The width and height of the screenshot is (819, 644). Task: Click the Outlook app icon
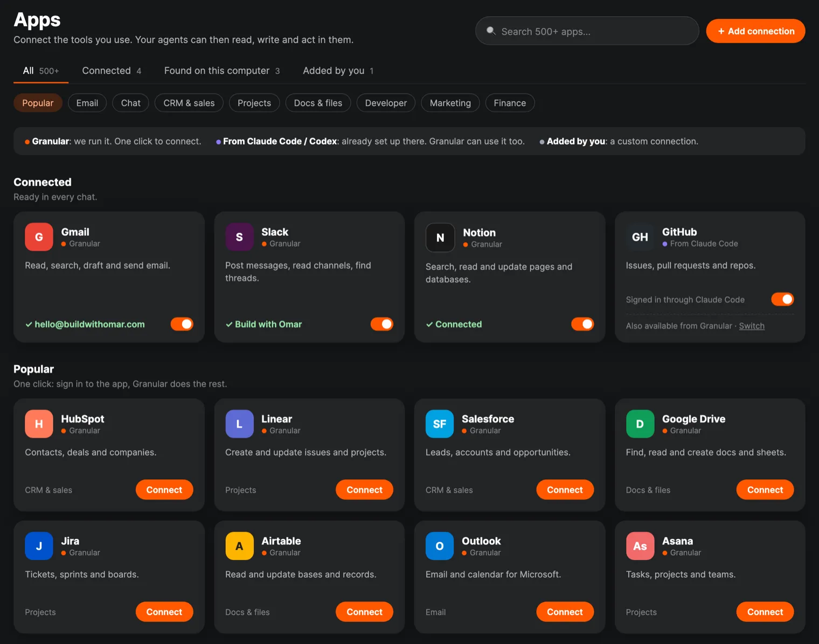(x=440, y=546)
